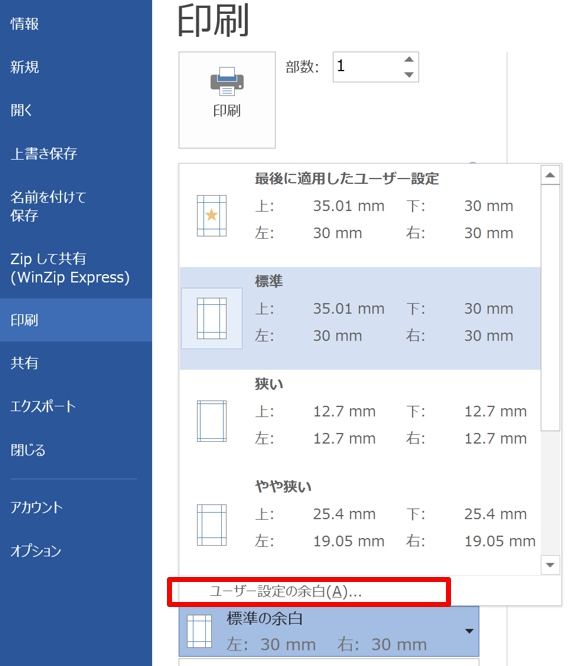The height and width of the screenshot is (666, 572).
Task: Increase copies with the up spinner arrow
Action: (x=409, y=59)
